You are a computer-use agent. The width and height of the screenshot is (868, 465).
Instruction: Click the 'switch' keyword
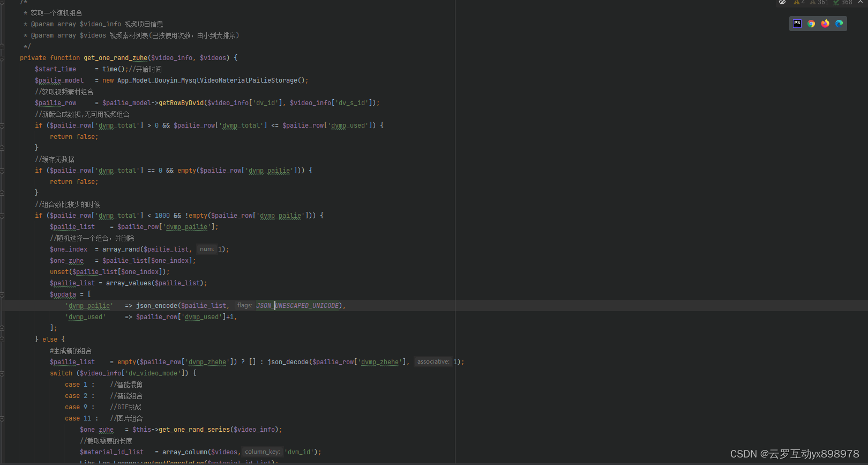(61, 373)
